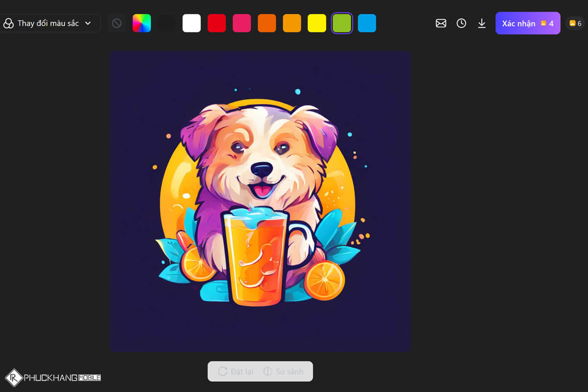Click the dog illustration preview image
588x392 pixels.
click(260, 201)
